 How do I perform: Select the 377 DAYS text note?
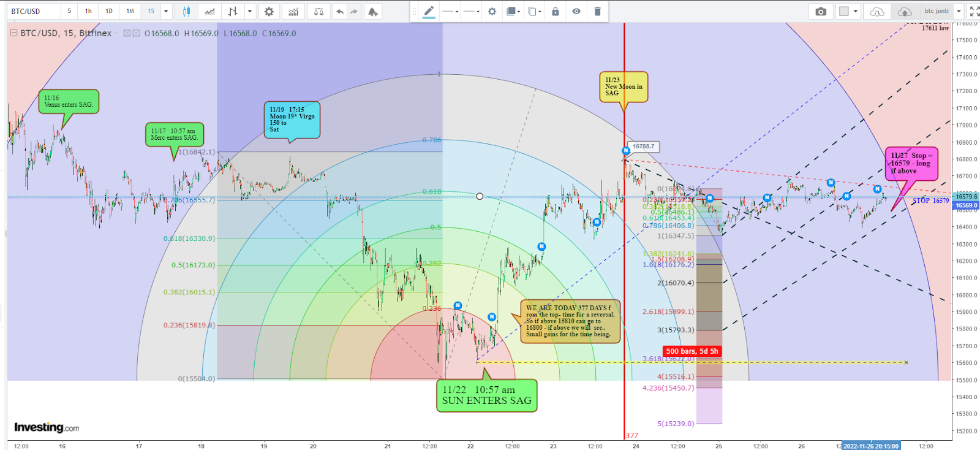pos(570,321)
